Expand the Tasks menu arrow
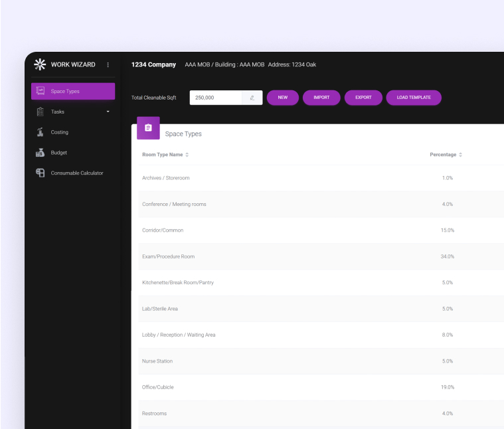The width and height of the screenshot is (504, 429). coord(108,112)
